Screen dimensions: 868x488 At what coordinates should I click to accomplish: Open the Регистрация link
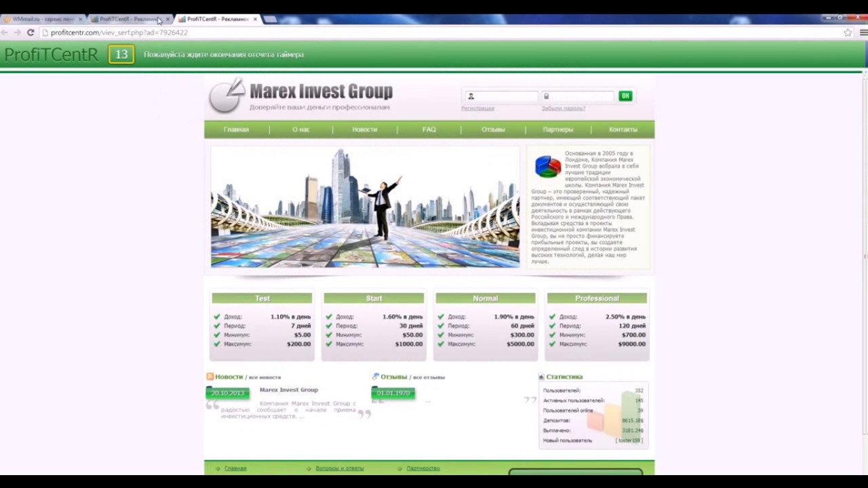click(x=477, y=108)
